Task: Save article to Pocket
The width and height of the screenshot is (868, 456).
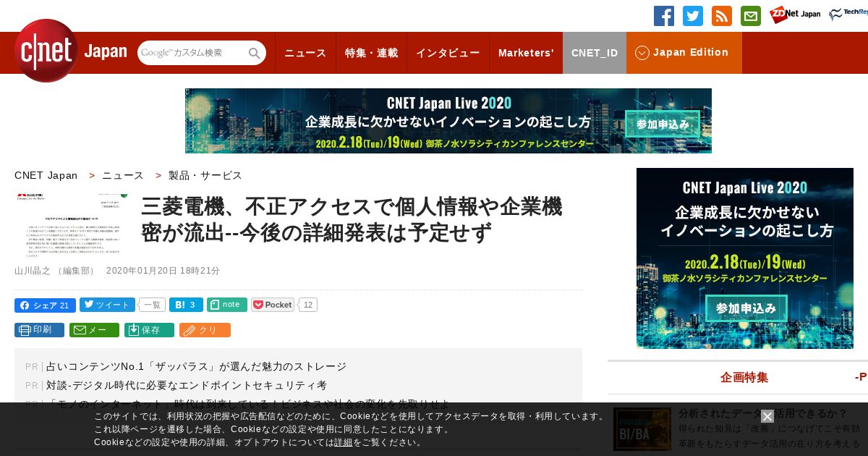Action: (273, 305)
